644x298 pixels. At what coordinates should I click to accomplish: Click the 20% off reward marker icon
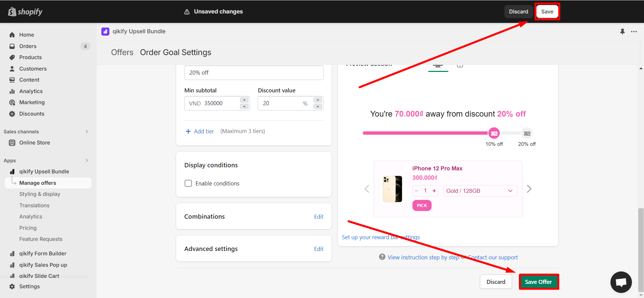tap(527, 133)
